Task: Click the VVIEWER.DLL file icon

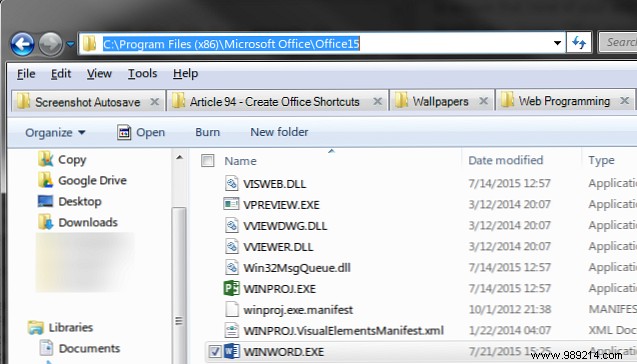Action: coord(232,246)
